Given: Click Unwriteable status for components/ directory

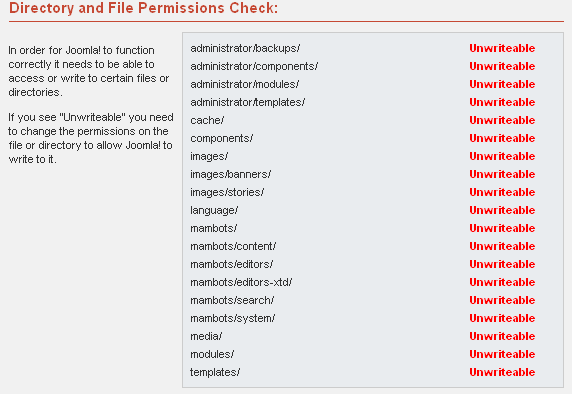Looking at the screenshot, I should pos(502,138).
